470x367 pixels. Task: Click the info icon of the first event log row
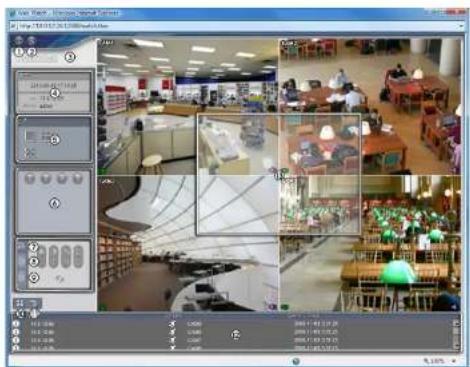click(x=16, y=323)
